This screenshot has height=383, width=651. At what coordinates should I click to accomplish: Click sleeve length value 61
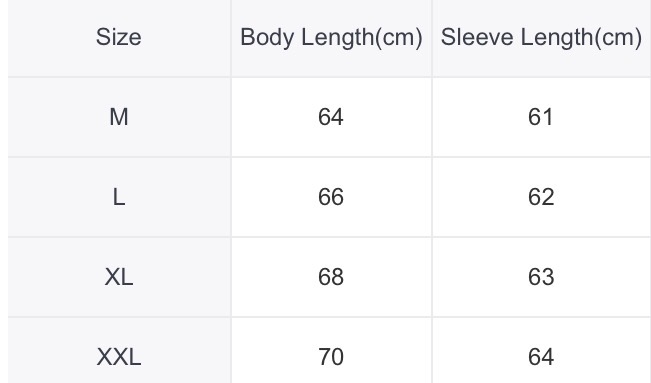[x=541, y=117]
